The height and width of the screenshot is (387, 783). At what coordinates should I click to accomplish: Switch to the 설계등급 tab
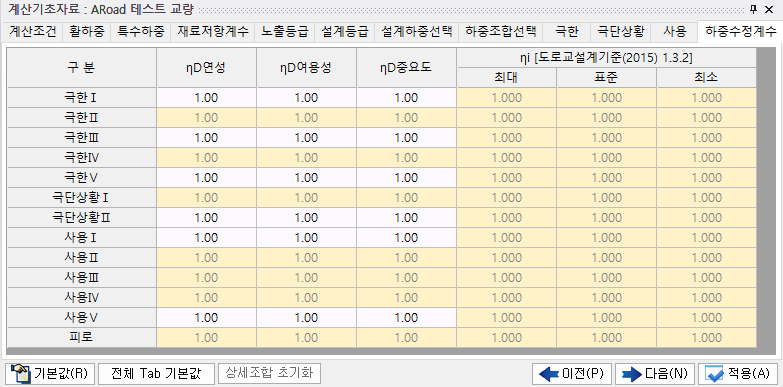pos(345,32)
